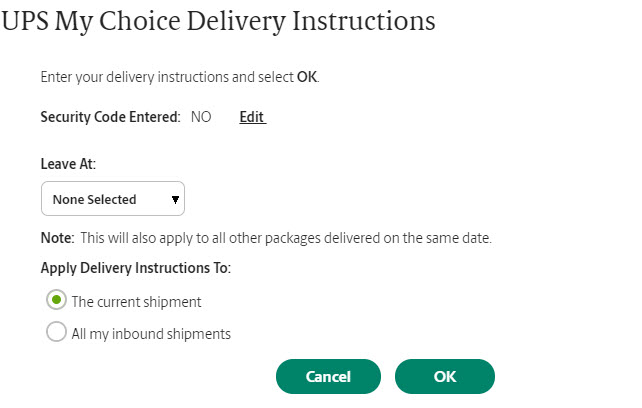Click the 'Apply Delivery Instructions To:' label
The width and height of the screenshot is (642, 408).
pyautogui.click(x=136, y=268)
